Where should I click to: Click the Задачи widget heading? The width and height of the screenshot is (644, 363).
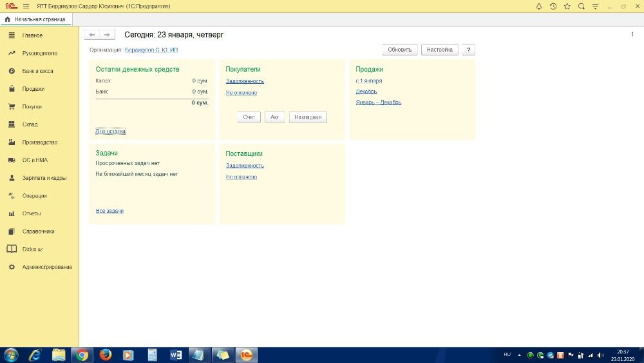(107, 153)
